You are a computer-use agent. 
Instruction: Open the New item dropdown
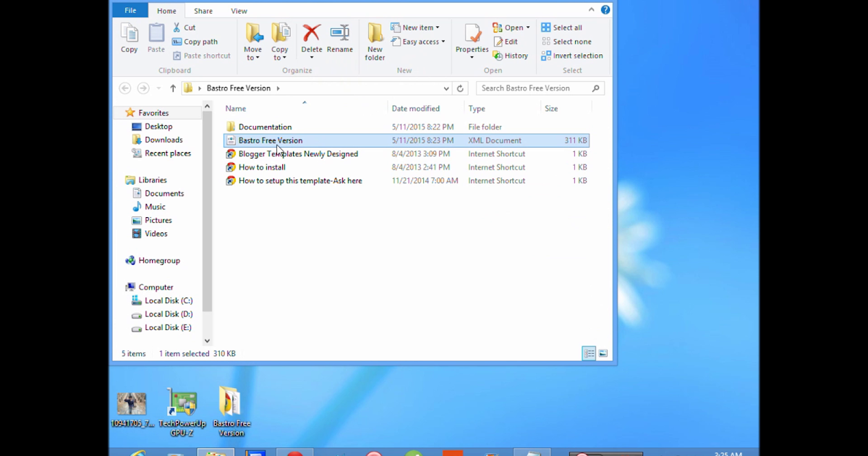(x=415, y=28)
